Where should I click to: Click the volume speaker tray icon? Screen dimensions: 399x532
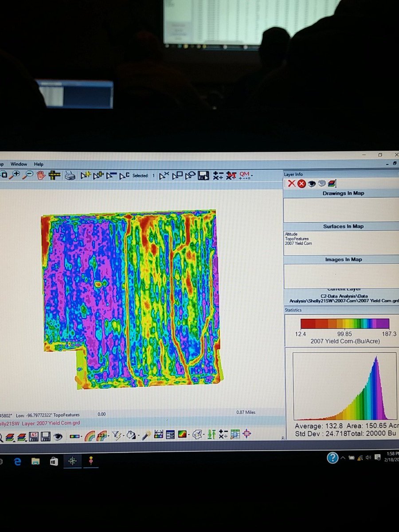click(368, 458)
